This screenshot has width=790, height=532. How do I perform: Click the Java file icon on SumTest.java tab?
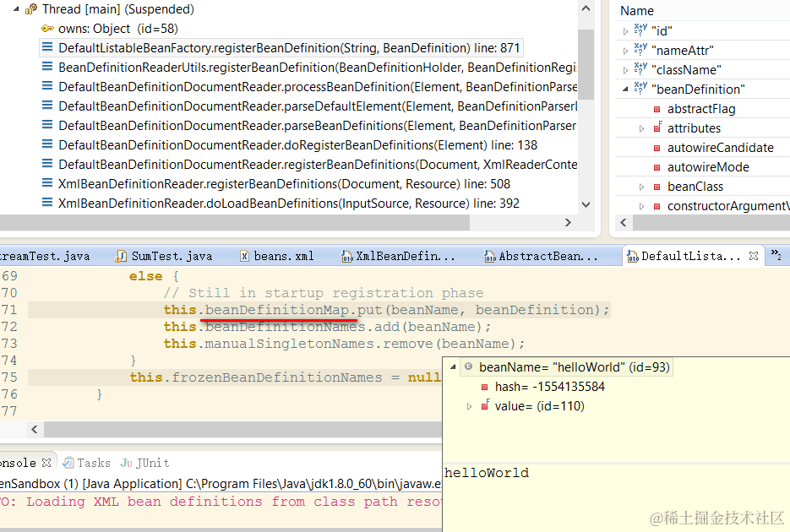click(121, 257)
